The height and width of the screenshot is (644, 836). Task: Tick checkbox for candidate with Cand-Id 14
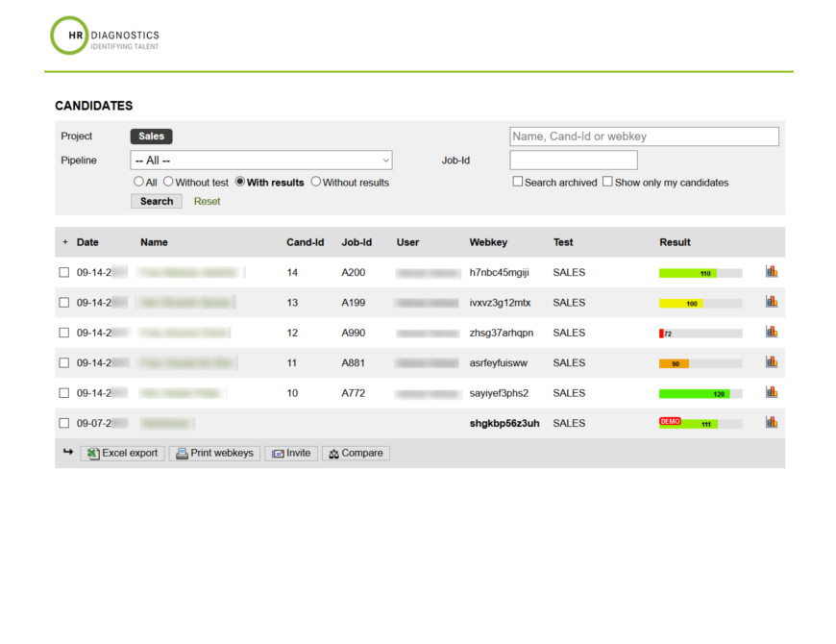tap(64, 272)
